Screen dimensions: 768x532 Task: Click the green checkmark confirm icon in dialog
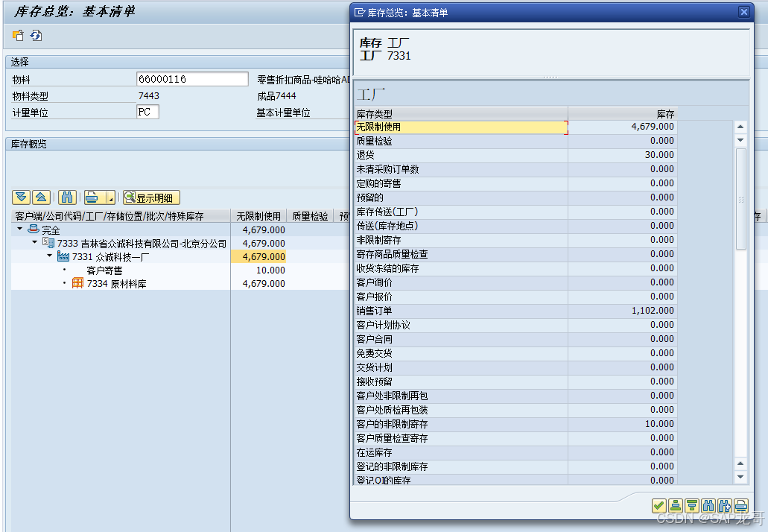658,505
